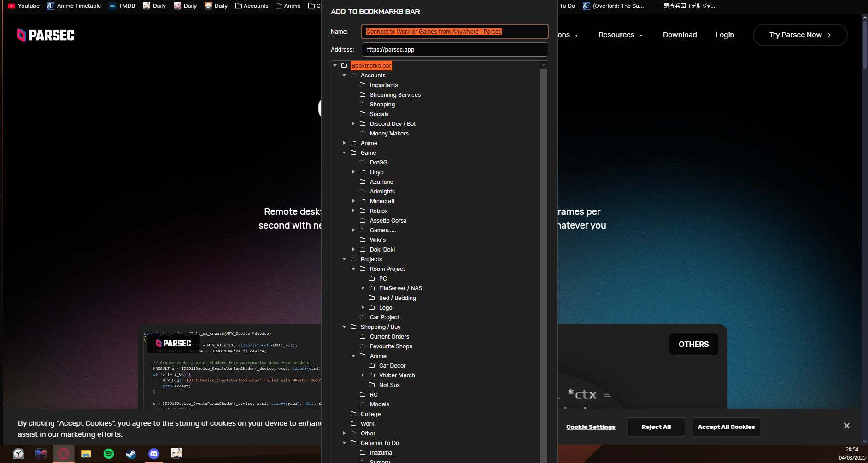Expand the Vtuber Merch folder
868x463 pixels.
[363, 375]
